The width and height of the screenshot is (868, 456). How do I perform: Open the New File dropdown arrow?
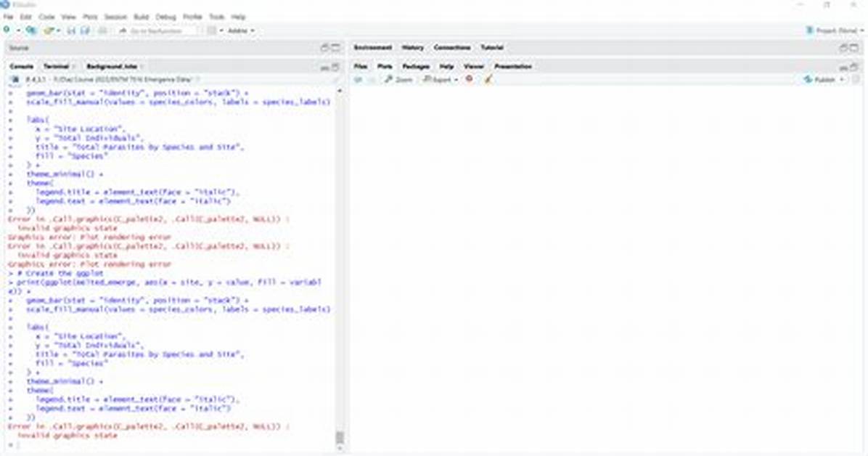click(18, 30)
